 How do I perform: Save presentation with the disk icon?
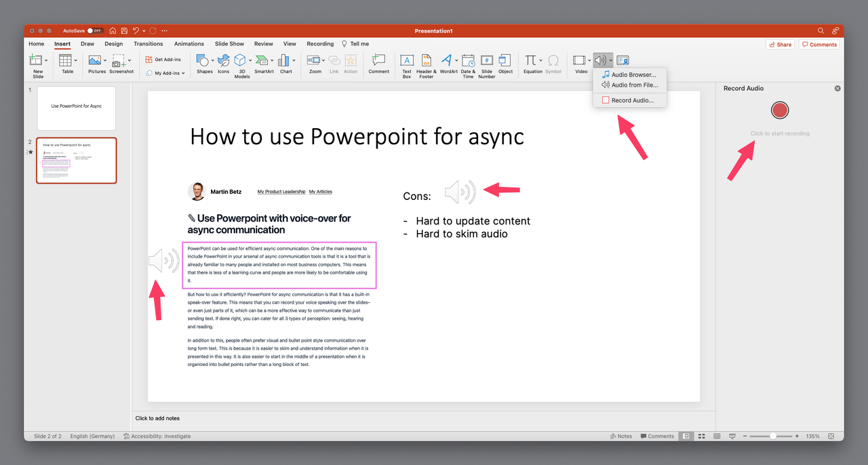tap(124, 31)
